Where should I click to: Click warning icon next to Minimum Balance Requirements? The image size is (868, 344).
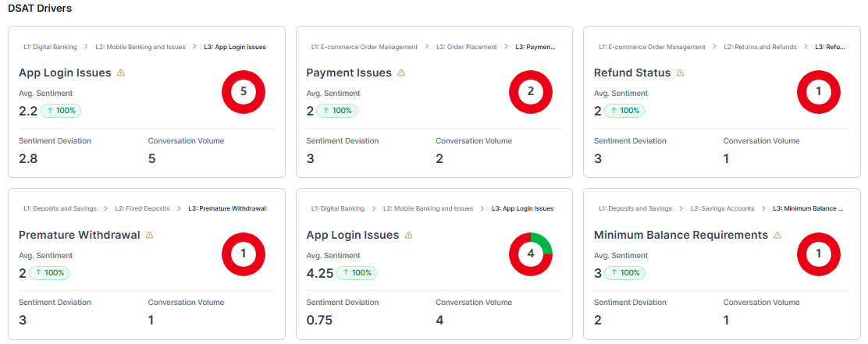pos(777,236)
